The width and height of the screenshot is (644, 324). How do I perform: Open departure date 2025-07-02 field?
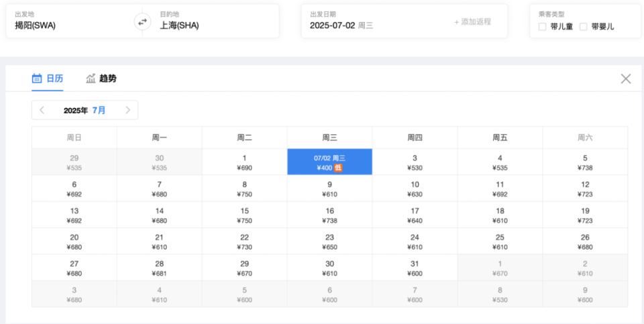(341, 25)
